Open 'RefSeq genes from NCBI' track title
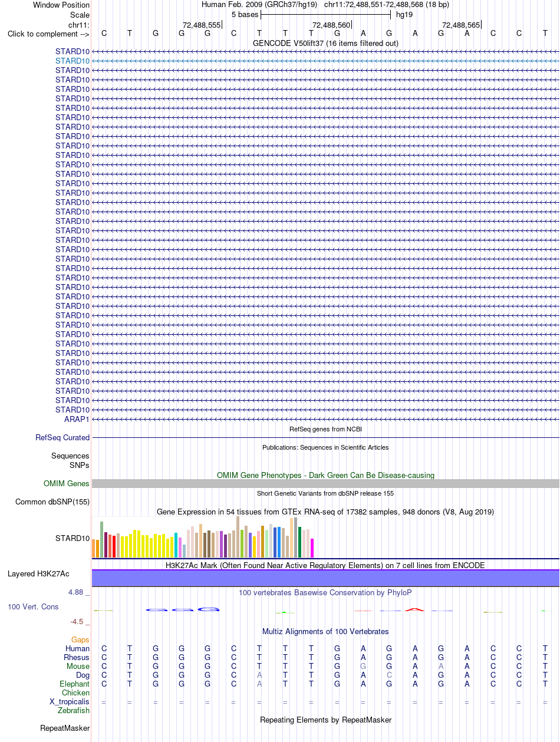The width and height of the screenshot is (560, 742). (x=325, y=429)
